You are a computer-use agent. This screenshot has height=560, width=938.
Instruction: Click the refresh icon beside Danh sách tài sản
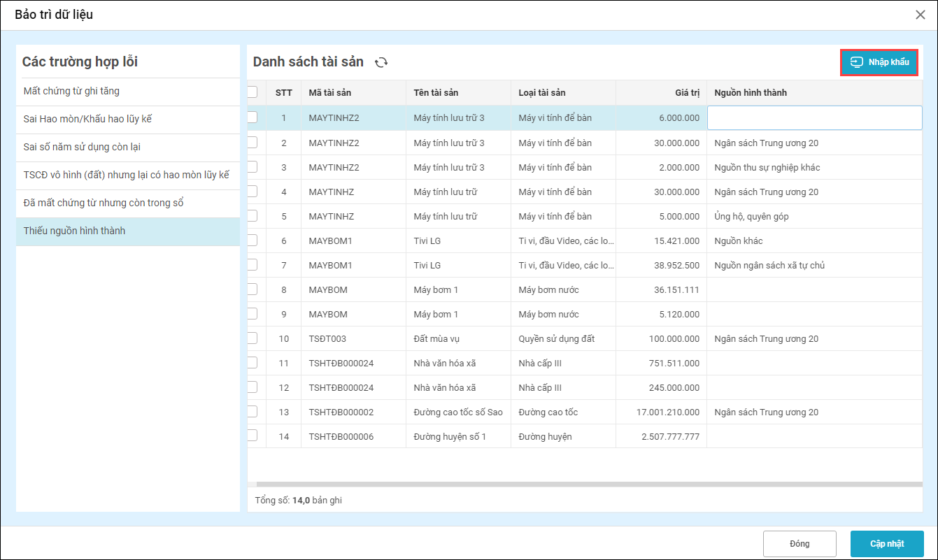381,62
